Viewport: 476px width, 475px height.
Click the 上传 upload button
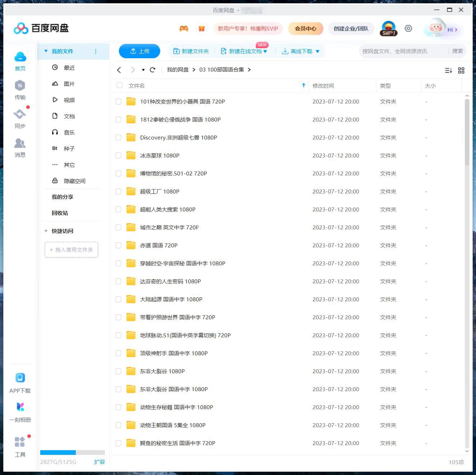[139, 51]
